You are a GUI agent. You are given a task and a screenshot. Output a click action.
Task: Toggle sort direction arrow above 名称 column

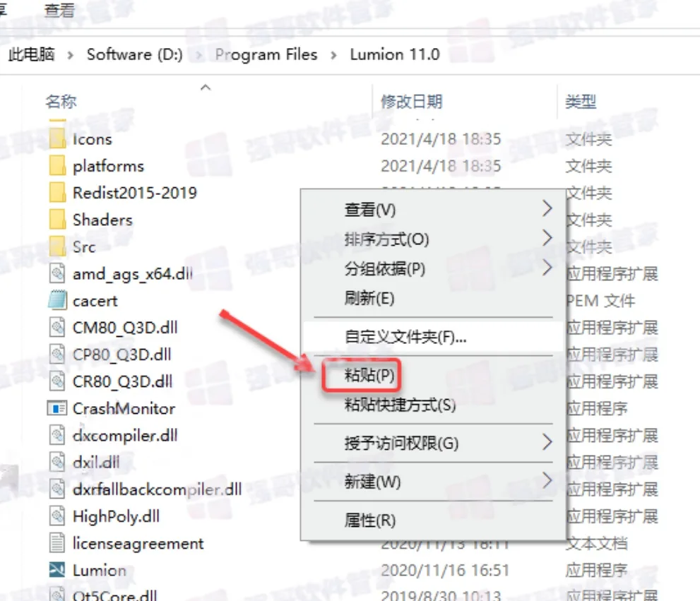206,88
